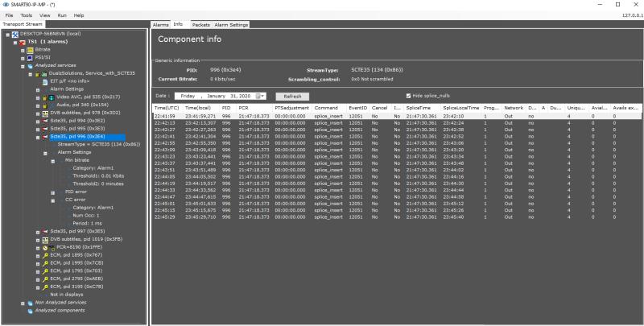
Task: Sort by the Command column header
Action: pyautogui.click(x=328, y=108)
